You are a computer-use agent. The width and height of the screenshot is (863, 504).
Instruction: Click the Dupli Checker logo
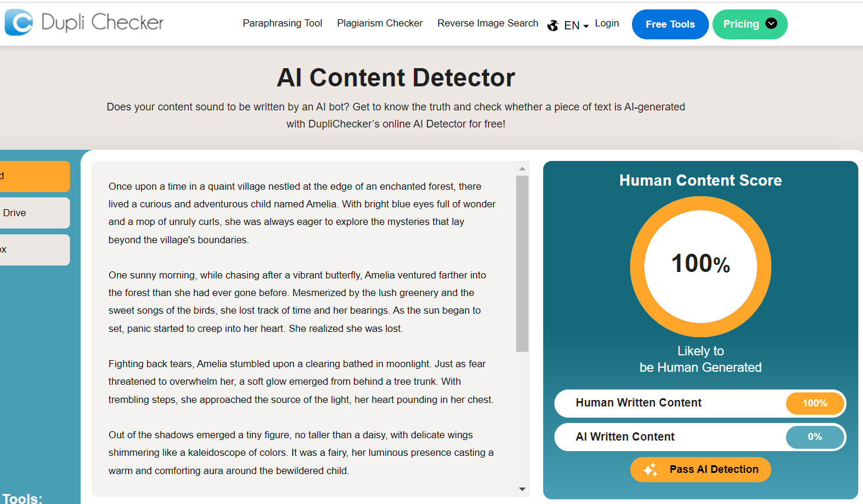click(x=84, y=22)
